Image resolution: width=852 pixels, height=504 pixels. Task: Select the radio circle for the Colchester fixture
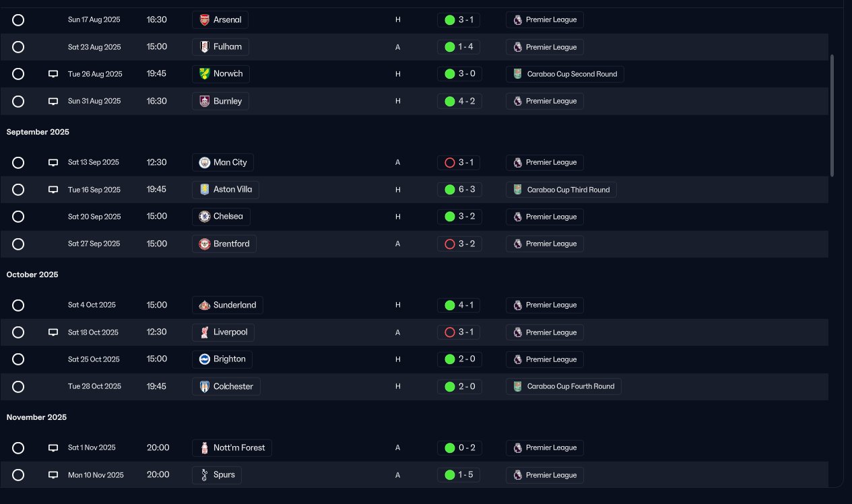(18, 387)
